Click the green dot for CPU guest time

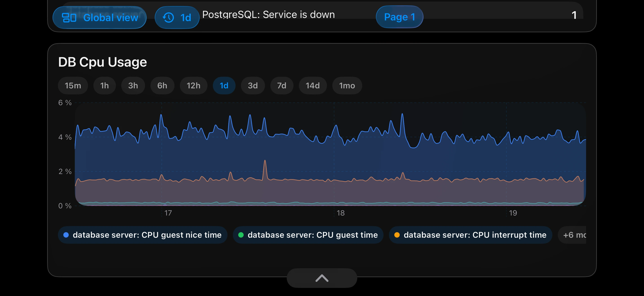point(241,235)
